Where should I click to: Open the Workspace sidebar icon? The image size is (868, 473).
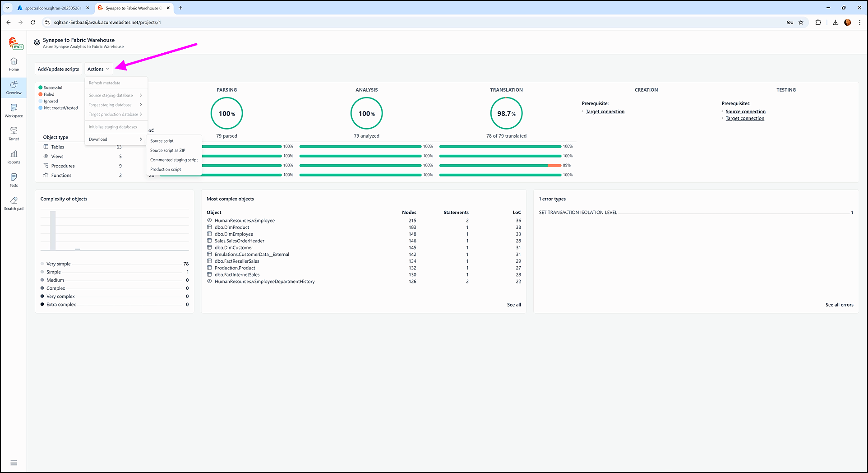tap(14, 111)
